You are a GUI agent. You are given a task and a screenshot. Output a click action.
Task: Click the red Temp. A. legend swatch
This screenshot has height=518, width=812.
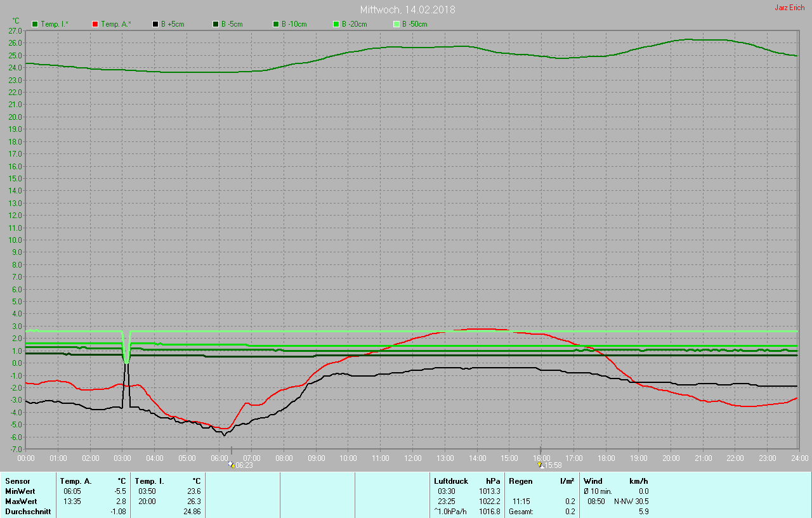coord(95,24)
